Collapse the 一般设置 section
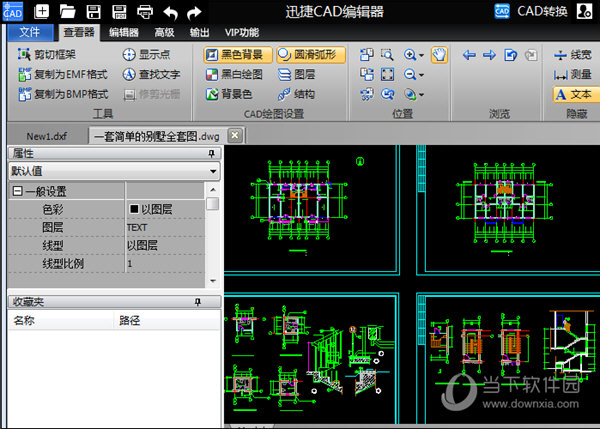 coord(17,191)
